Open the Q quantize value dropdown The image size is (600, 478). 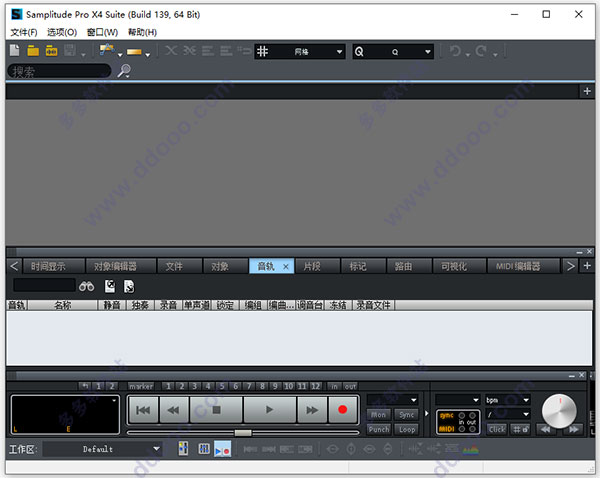pyautogui.click(x=428, y=52)
